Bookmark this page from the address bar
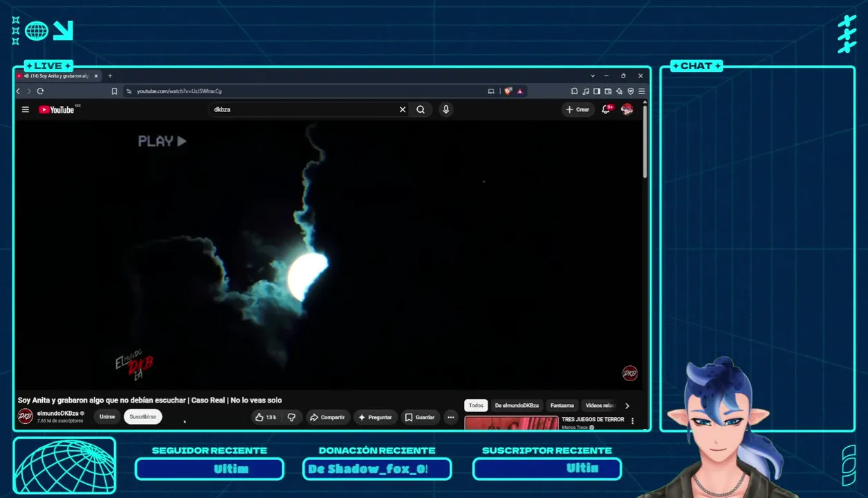The image size is (868, 498). (114, 91)
